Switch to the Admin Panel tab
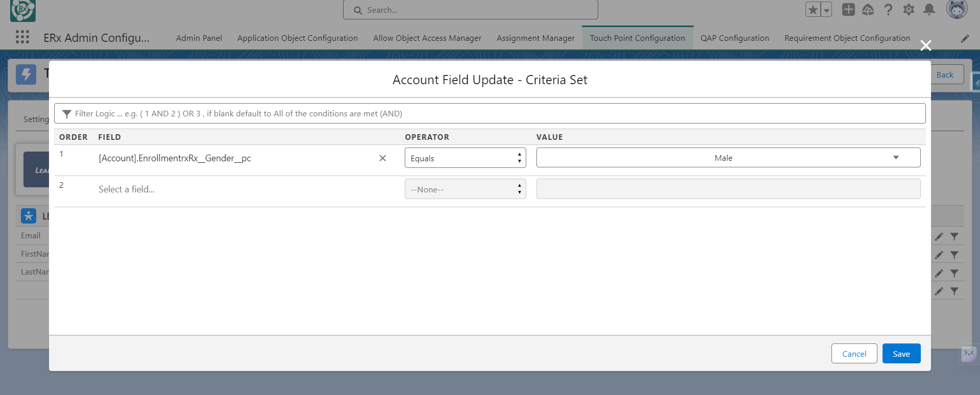The width and height of the screenshot is (980, 395). point(199,38)
